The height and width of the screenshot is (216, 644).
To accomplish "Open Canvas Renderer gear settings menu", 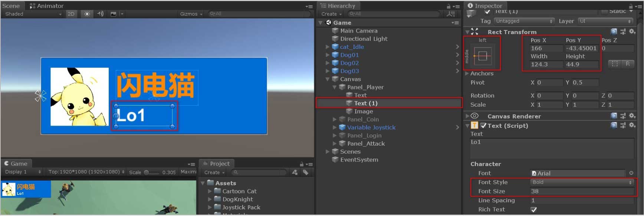I will click(x=632, y=116).
